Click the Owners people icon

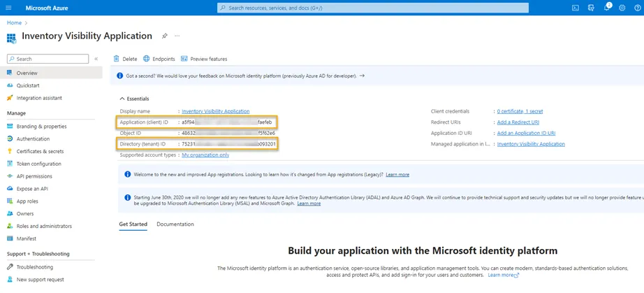click(10, 214)
